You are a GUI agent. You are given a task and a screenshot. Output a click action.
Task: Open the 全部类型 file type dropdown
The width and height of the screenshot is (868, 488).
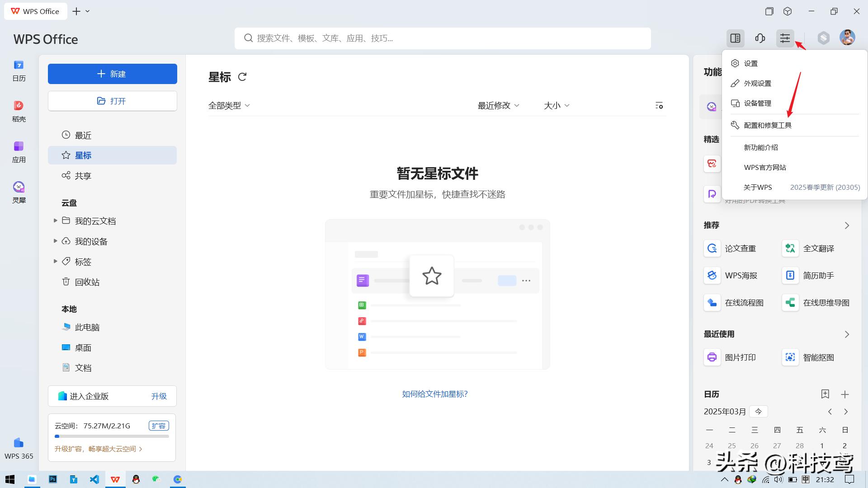click(228, 105)
